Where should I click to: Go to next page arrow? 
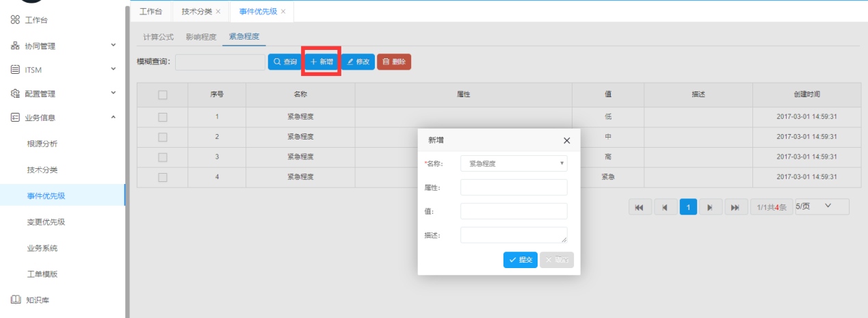711,207
